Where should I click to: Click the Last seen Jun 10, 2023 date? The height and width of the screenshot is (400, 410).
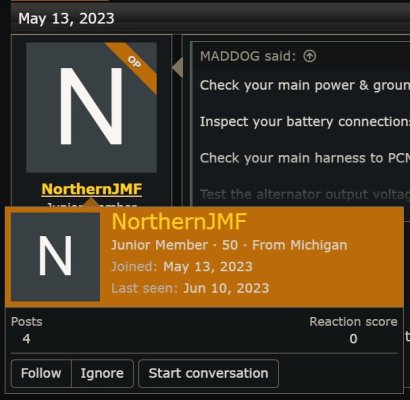tap(226, 288)
